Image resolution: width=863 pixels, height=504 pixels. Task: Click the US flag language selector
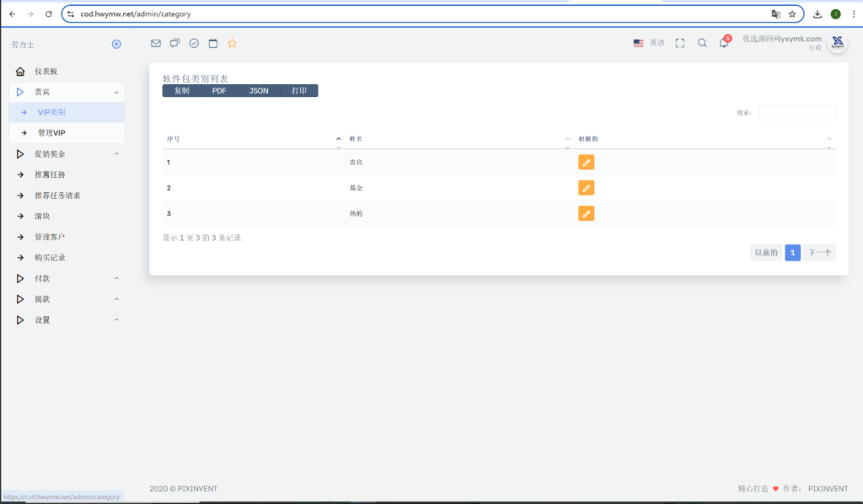[639, 43]
